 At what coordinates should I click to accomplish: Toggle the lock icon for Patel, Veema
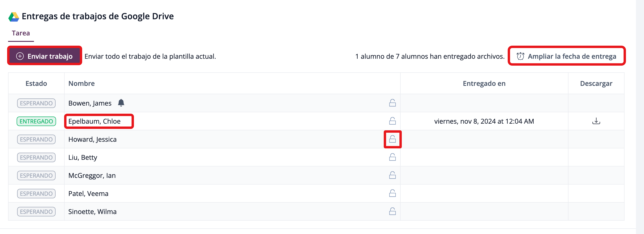(392, 194)
